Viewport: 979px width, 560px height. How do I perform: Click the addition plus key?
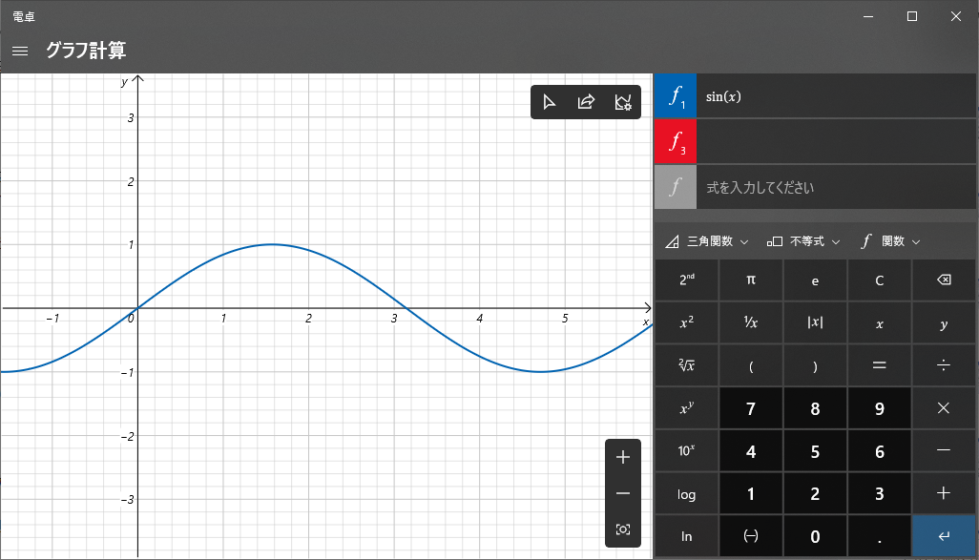pyautogui.click(x=944, y=494)
